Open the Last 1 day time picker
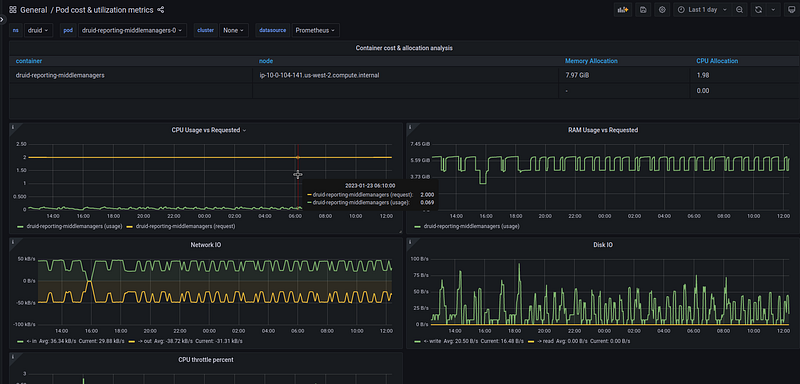 pos(703,10)
